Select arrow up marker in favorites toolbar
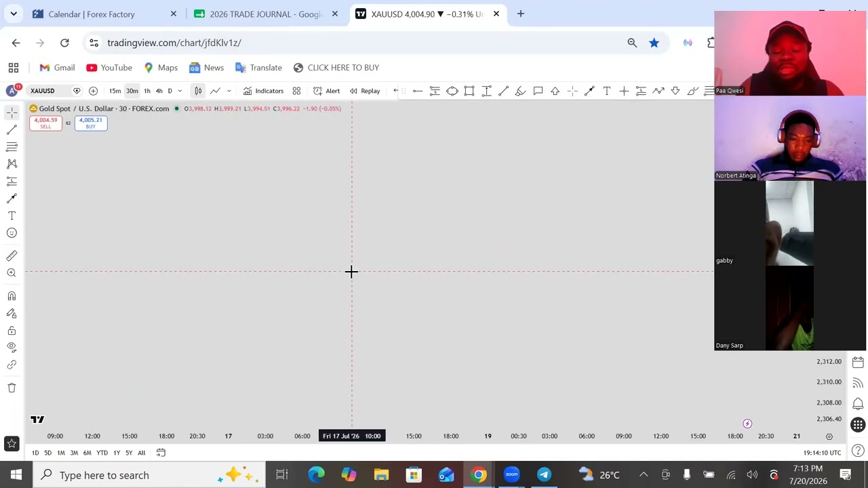The image size is (868, 488). 555,91
